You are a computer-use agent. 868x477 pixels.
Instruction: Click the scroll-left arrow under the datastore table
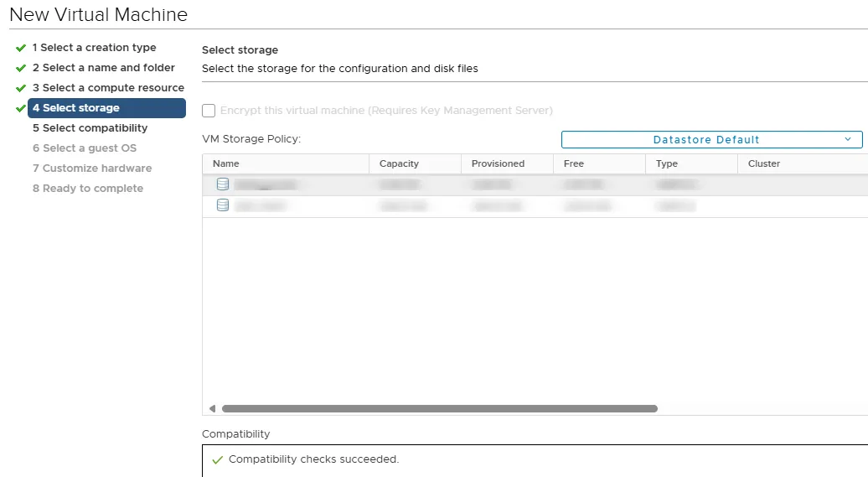coord(213,409)
